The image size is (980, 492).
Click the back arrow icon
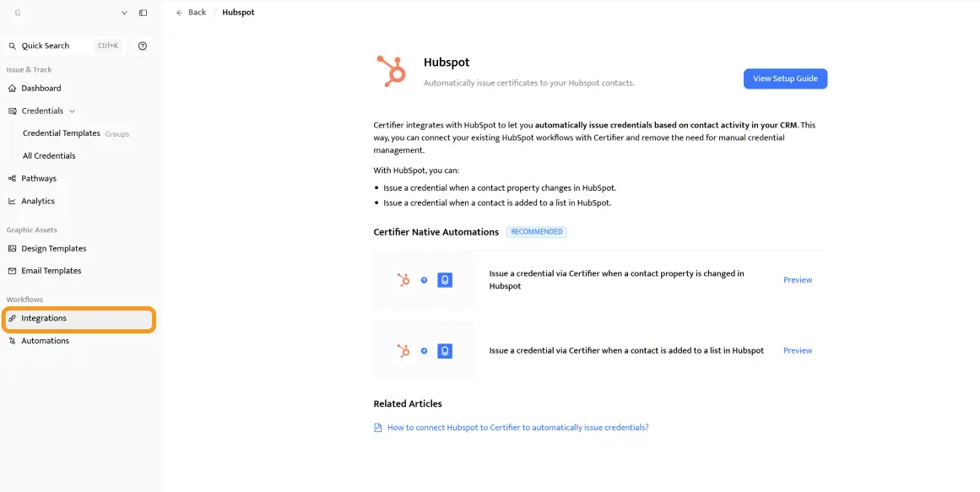click(x=180, y=13)
